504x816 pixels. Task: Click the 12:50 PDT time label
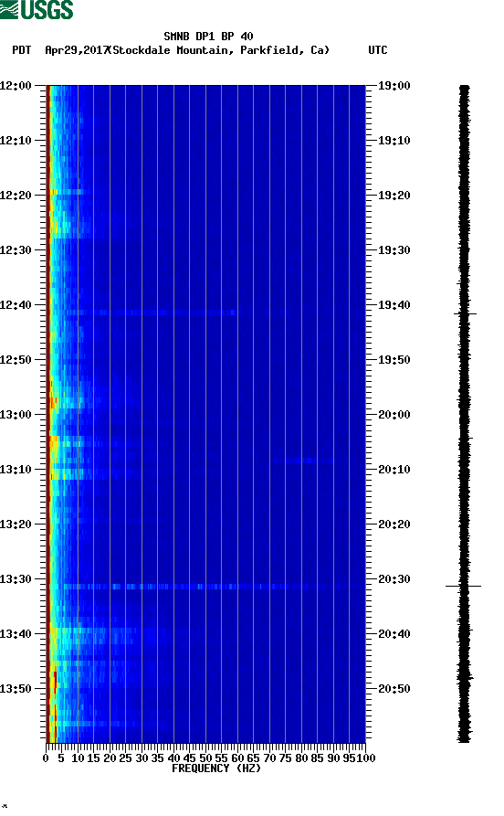tap(16, 360)
